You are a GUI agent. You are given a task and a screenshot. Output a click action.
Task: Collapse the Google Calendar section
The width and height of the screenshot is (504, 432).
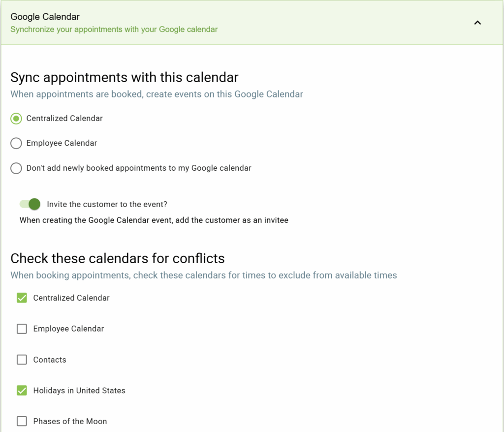[477, 23]
